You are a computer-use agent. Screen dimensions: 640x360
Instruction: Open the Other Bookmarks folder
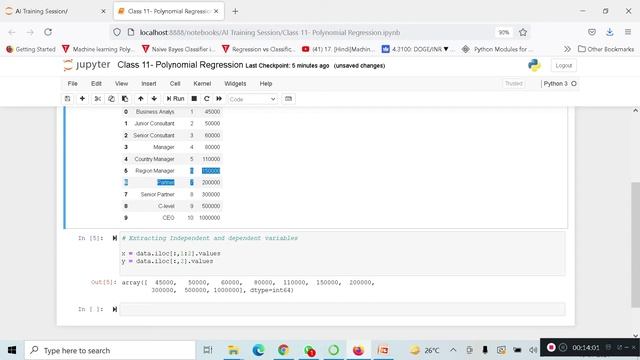606,49
